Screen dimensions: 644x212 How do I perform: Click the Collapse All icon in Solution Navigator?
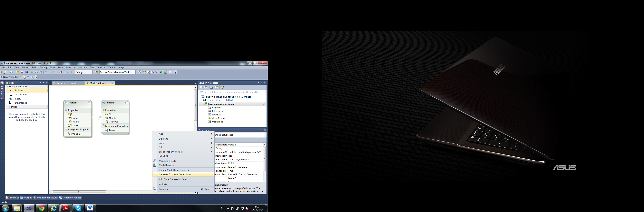[x=206, y=87]
